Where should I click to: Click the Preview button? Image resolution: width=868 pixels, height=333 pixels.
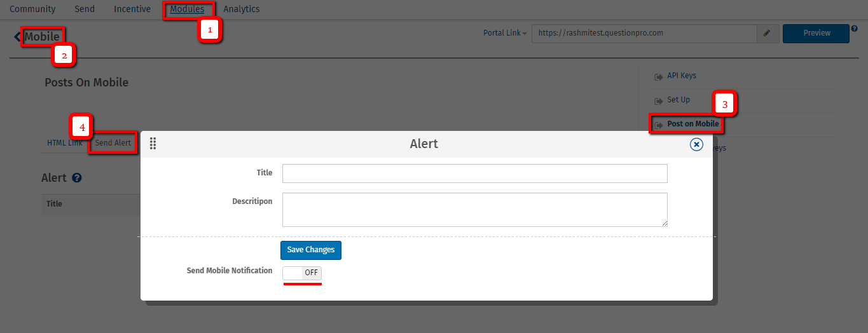pyautogui.click(x=816, y=33)
